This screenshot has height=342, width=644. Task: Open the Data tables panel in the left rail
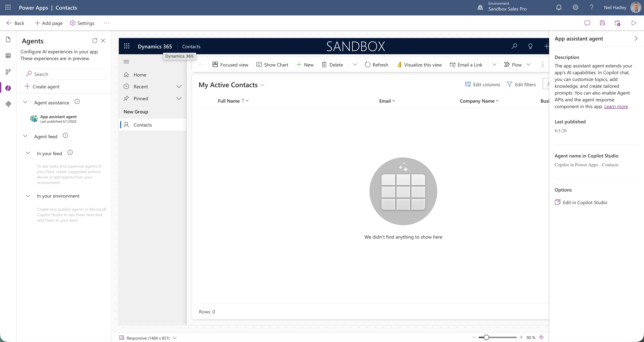(8, 56)
